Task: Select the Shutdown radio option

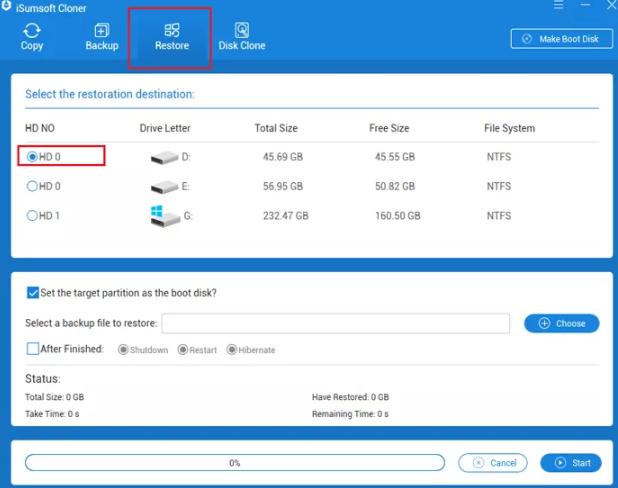Action: click(123, 350)
